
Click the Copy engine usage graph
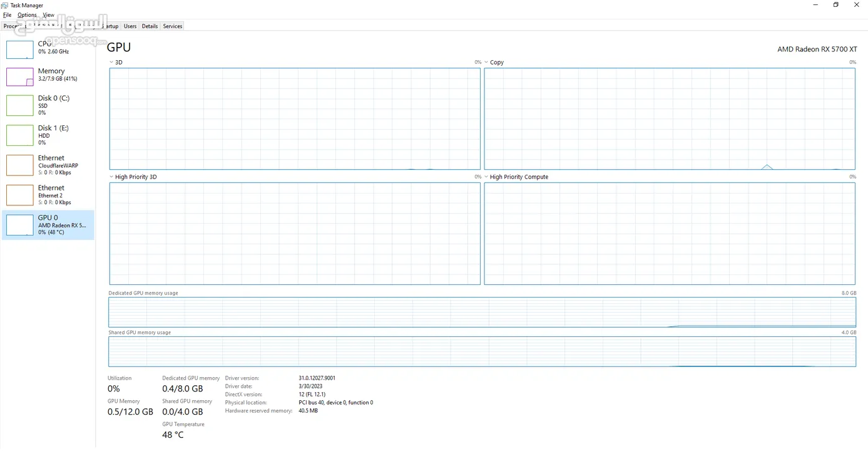pos(670,118)
